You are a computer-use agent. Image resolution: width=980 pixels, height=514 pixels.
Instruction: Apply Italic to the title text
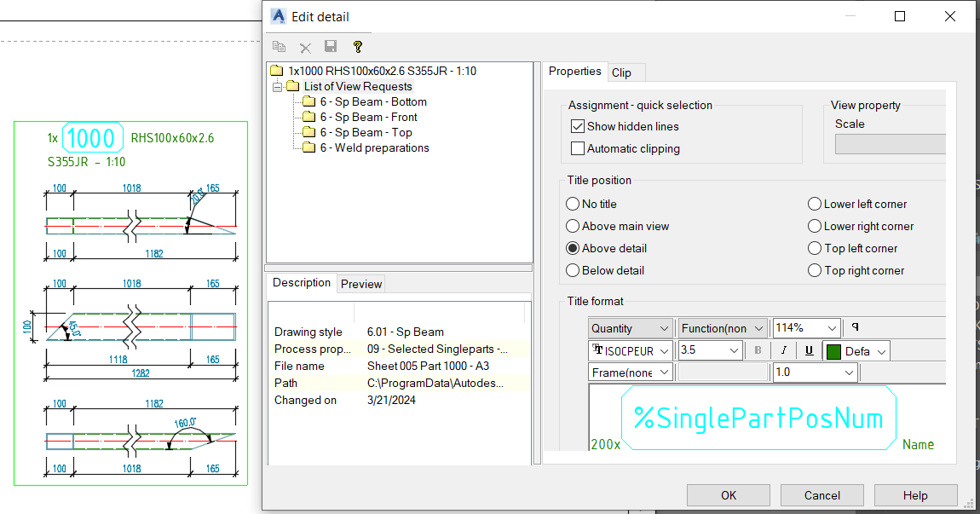pyautogui.click(x=783, y=349)
